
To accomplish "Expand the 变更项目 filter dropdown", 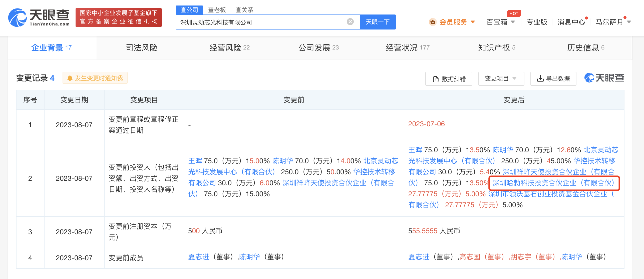I will pyautogui.click(x=501, y=79).
